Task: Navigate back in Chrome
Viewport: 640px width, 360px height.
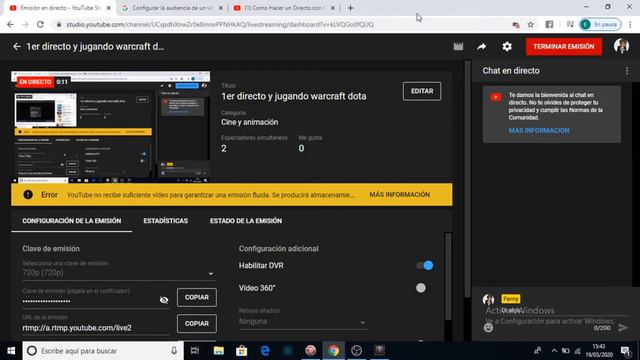Action: [10, 24]
